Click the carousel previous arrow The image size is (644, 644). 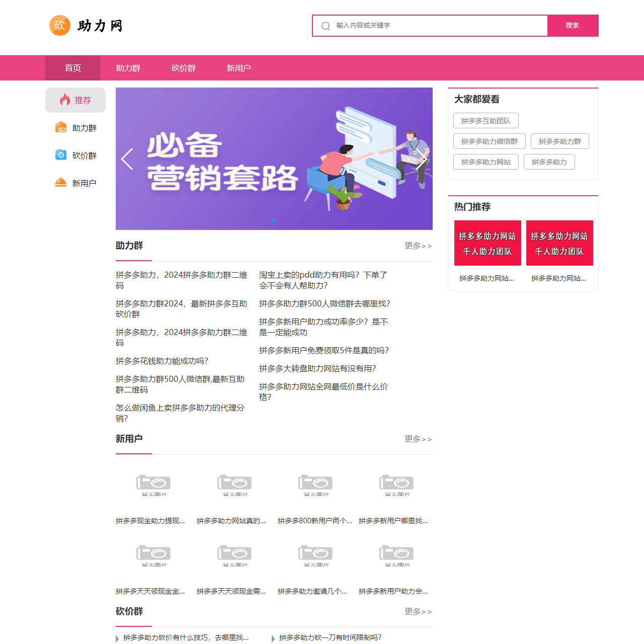pos(127,158)
